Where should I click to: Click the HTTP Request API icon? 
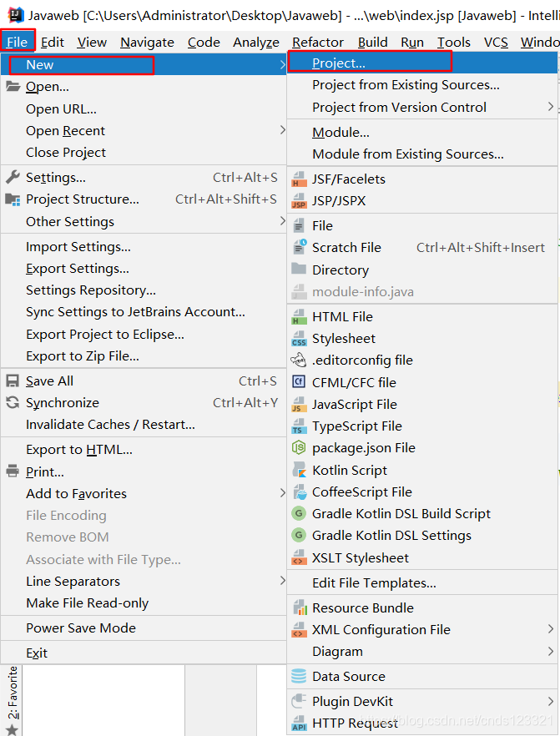pos(299,723)
